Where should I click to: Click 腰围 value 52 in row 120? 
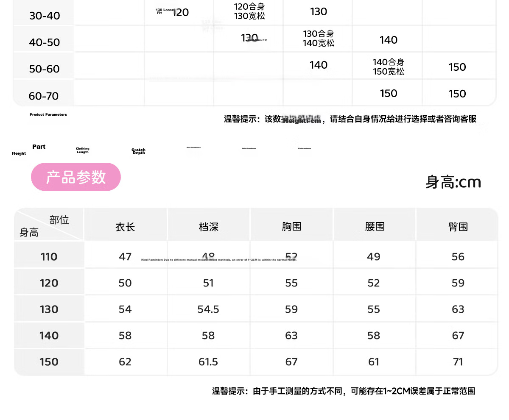tap(374, 283)
